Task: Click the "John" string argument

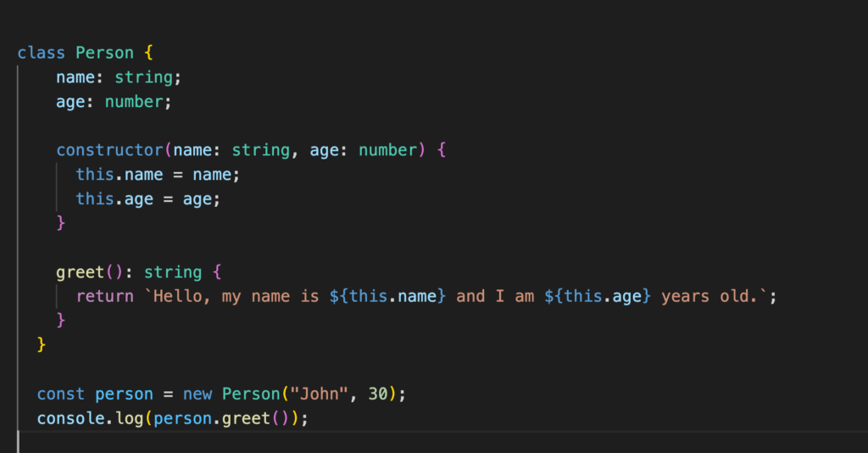Action: pos(319,394)
